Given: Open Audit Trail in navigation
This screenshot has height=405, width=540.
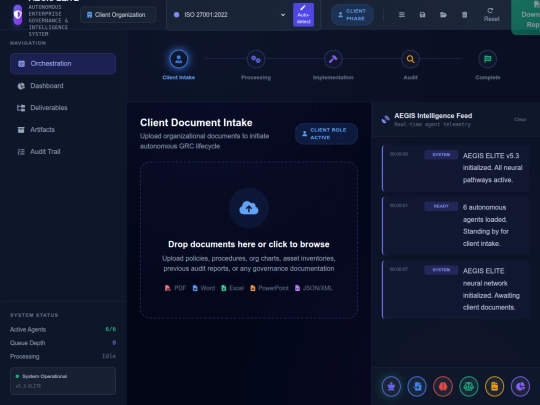Looking at the screenshot, I should tap(63, 152).
